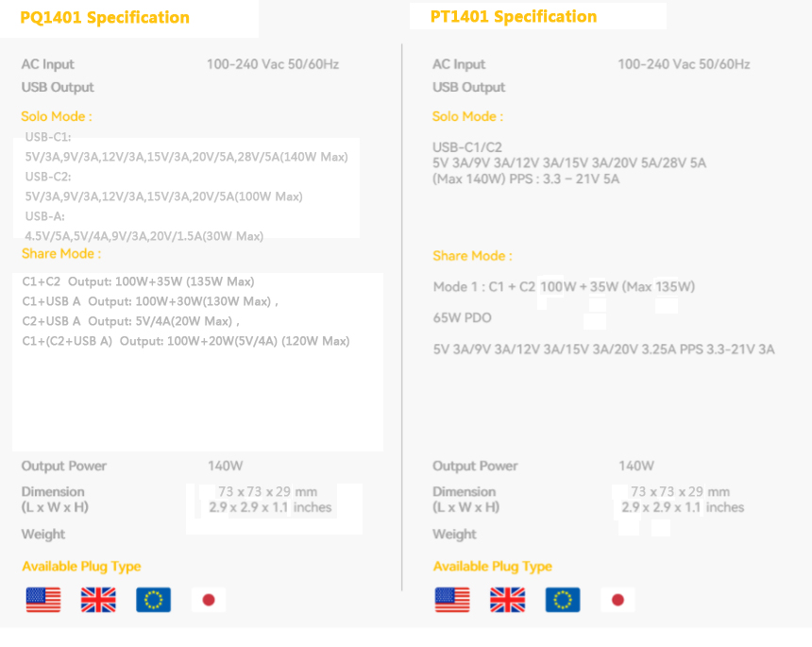812x647 pixels.
Task: Select PQ1401 Solo Mode label
Action: click(x=57, y=116)
